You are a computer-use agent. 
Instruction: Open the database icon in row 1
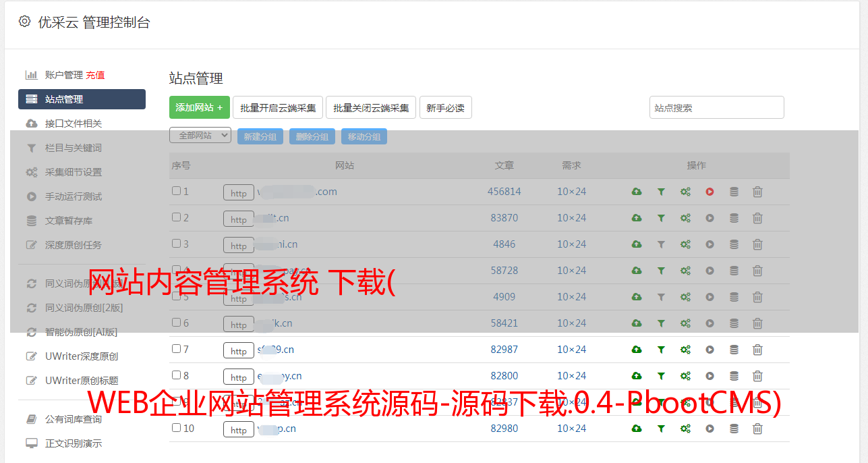pyautogui.click(x=734, y=192)
